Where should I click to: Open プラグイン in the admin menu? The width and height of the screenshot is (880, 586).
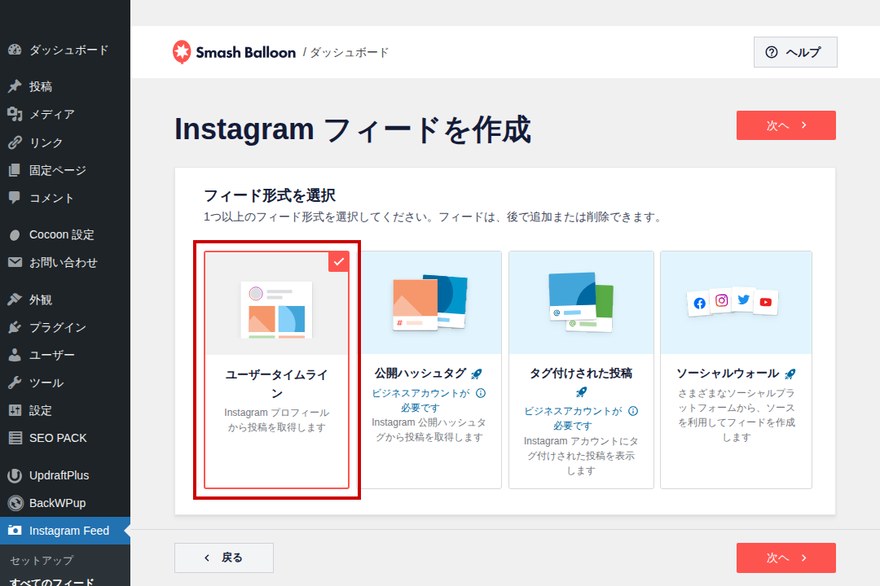click(x=65, y=327)
